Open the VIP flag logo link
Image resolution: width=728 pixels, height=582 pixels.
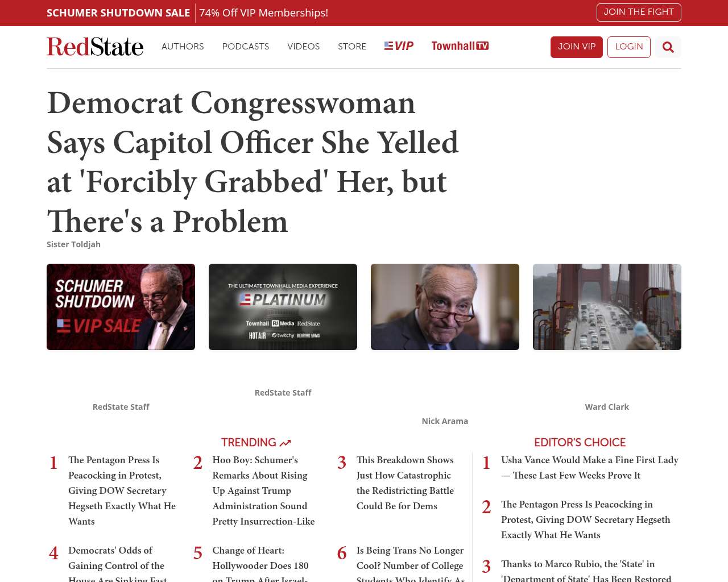(399, 46)
